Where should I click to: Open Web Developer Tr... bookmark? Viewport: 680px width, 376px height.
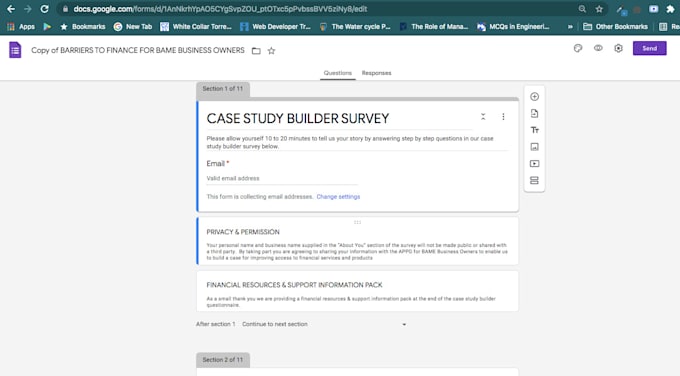click(x=275, y=26)
